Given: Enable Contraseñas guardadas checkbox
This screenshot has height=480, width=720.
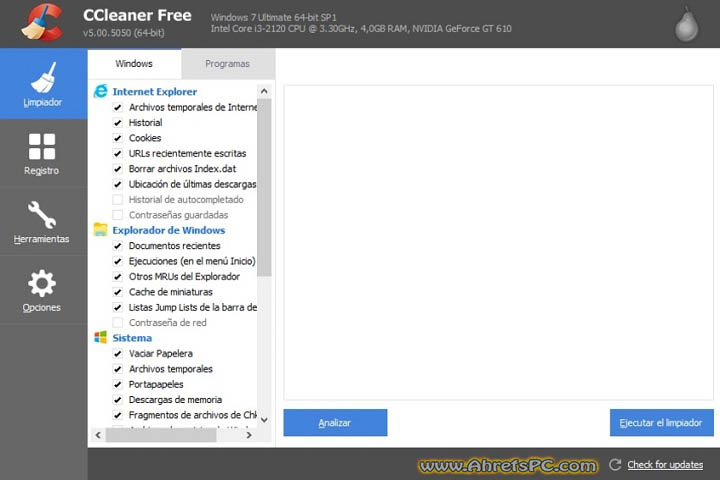Looking at the screenshot, I should 118,215.
